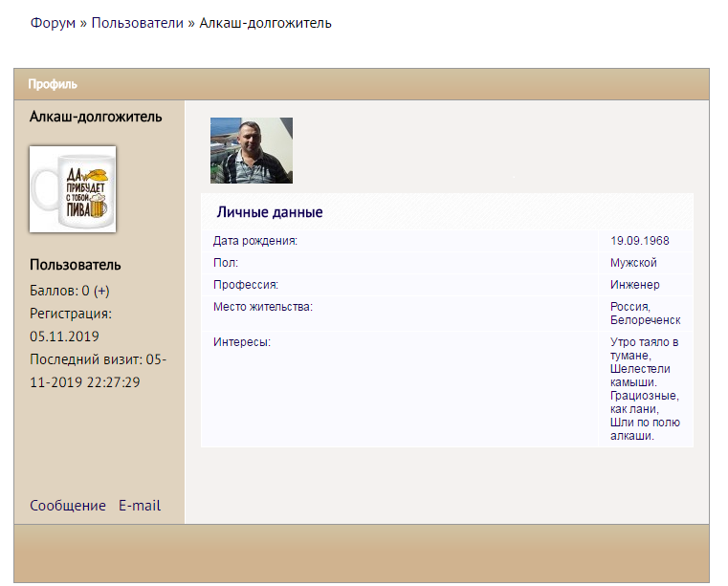Click the sidebar username Алкаш-долгожитель
The height and width of the screenshot is (586, 728).
click(x=96, y=117)
